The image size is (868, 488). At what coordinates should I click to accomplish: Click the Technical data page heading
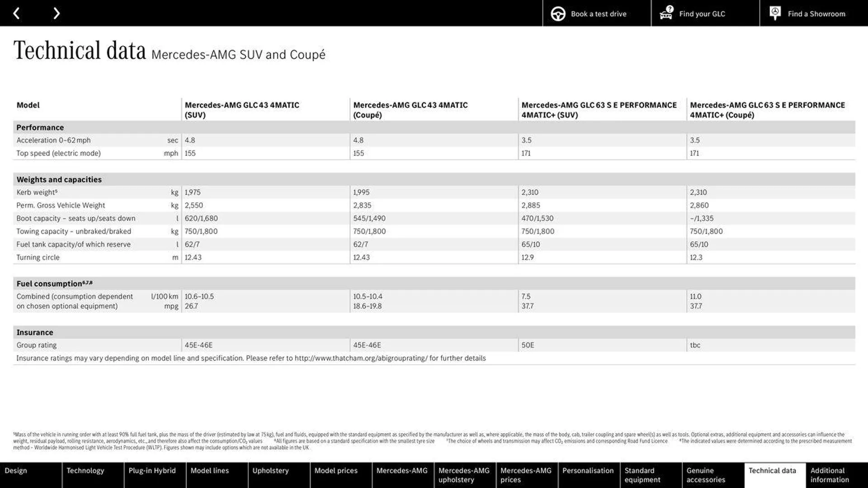tap(80, 50)
